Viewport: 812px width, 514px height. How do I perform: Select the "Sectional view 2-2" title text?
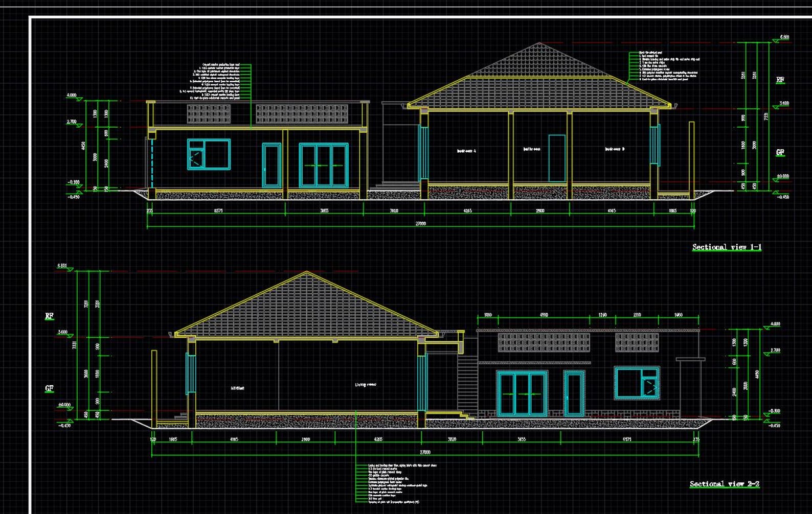(724, 484)
